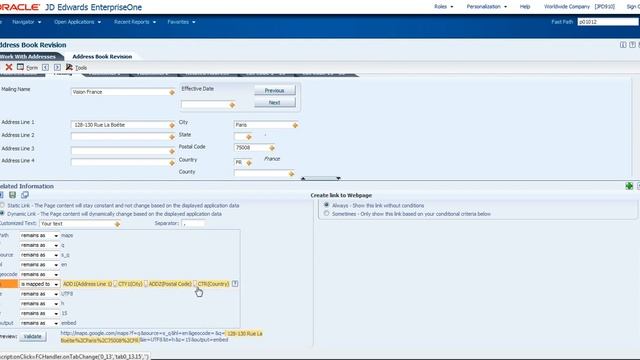Open output row dropdown beside 'embed'
This screenshot has width=640, height=360.
40,323
